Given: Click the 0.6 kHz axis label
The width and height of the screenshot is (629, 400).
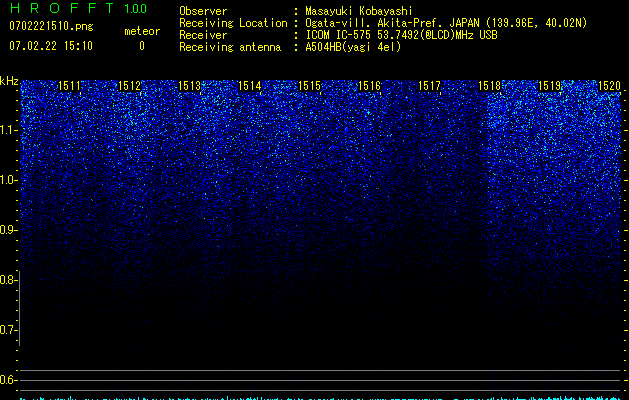Looking at the screenshot, I should pyautogui.click(x=7, y=380).
